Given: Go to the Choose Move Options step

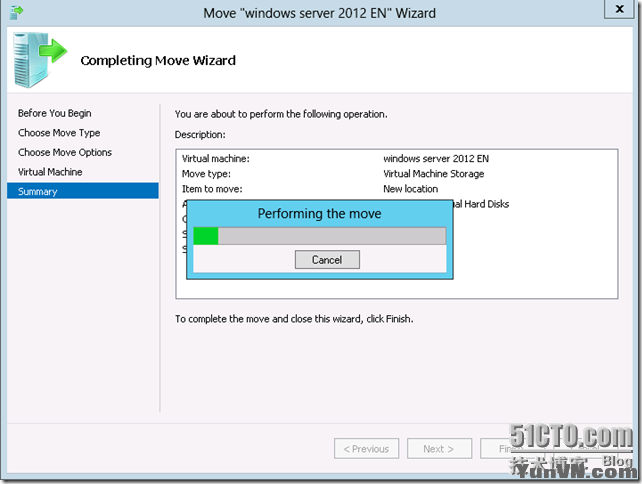Looking at the screenshot, I should pos(65,152).
